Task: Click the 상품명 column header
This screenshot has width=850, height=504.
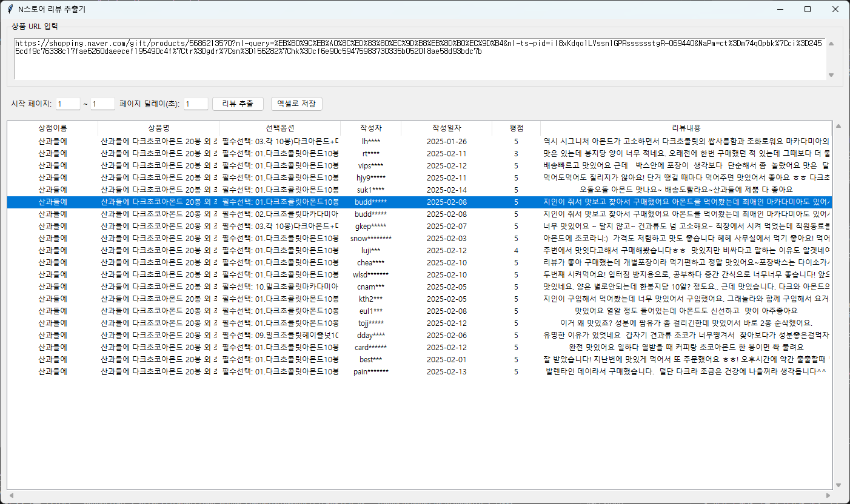Action: (x=158, y=128)
